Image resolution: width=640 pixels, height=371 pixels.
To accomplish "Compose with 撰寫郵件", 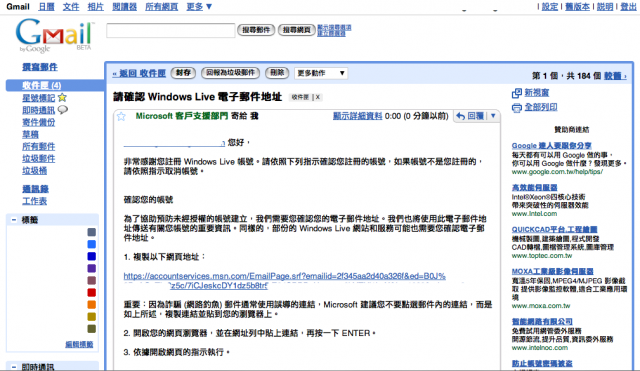I will [x=40, y=67].
